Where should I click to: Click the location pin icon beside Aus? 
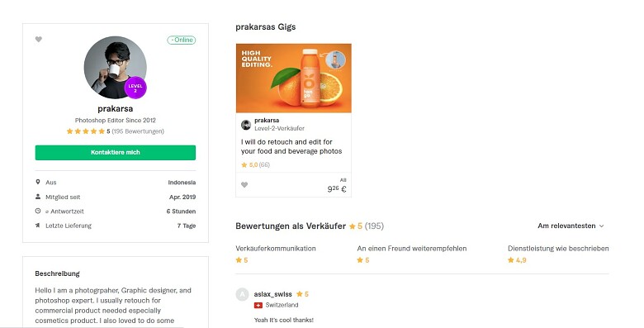point(38,182)
